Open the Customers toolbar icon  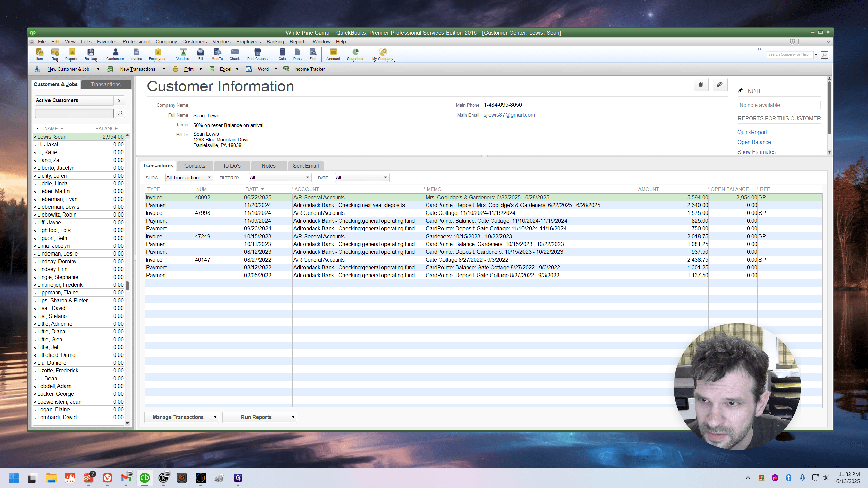115,54
